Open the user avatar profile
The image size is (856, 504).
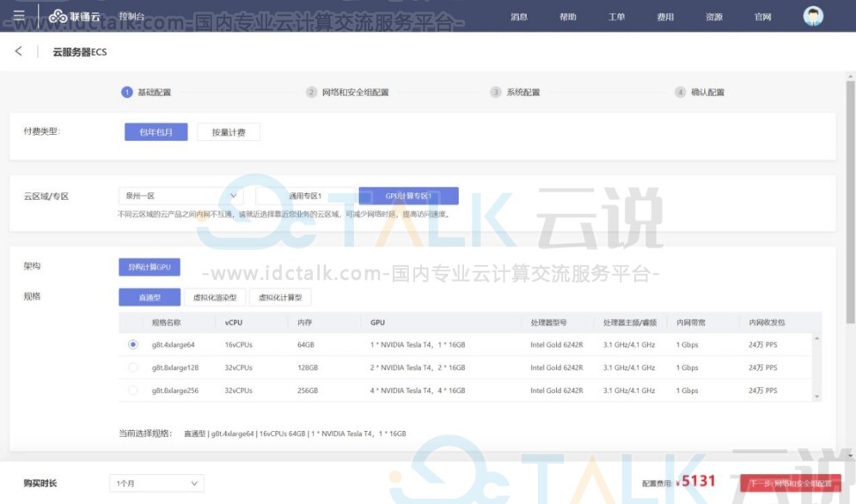pyautogui.click(x=813, y=15)
